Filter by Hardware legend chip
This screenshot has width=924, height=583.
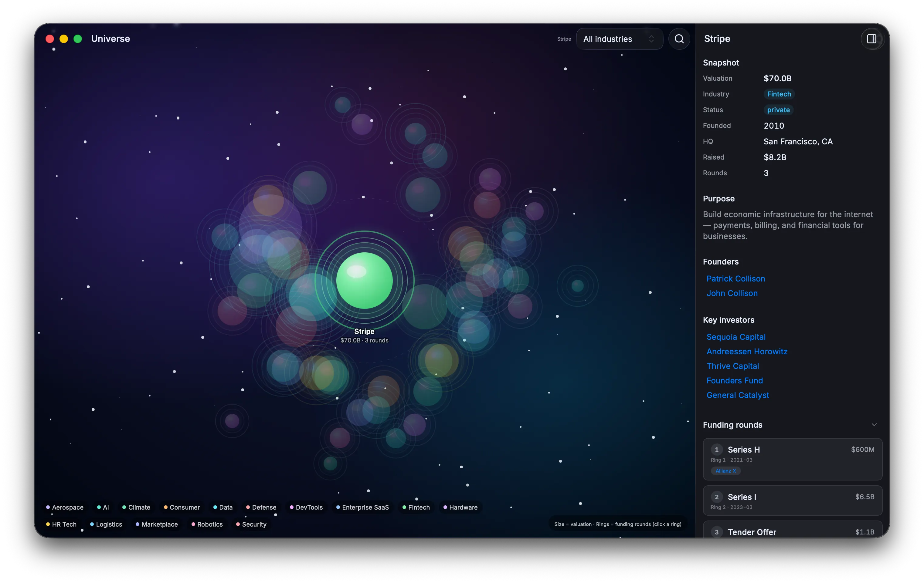[x=460, y=507]
